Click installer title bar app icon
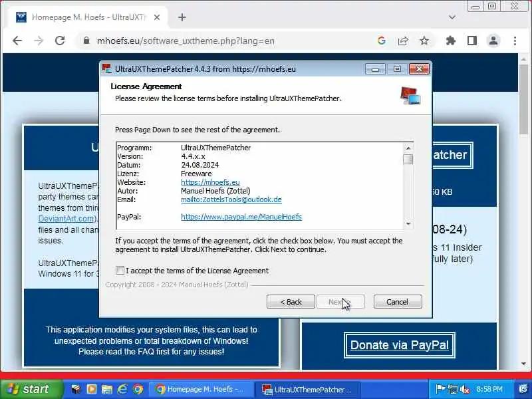Viewport: 532px width, 399px height. click(x=107, y=69)
